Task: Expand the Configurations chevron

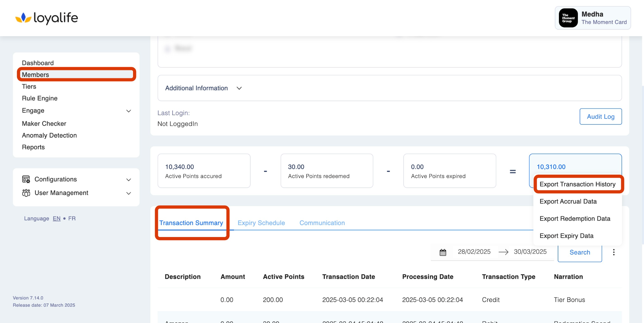Action: click(129, 180)
